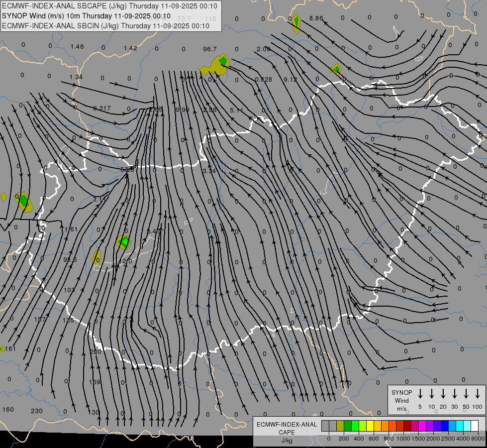The width and height of the screenshot is (487, 448).
Task: Click the map value 9.12
Action: coord(291,80)
